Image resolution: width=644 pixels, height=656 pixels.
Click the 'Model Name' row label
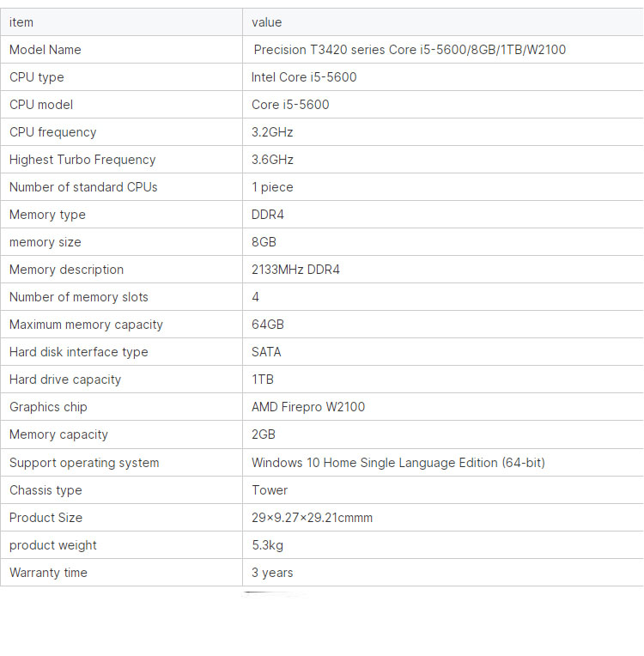[46, 50]
